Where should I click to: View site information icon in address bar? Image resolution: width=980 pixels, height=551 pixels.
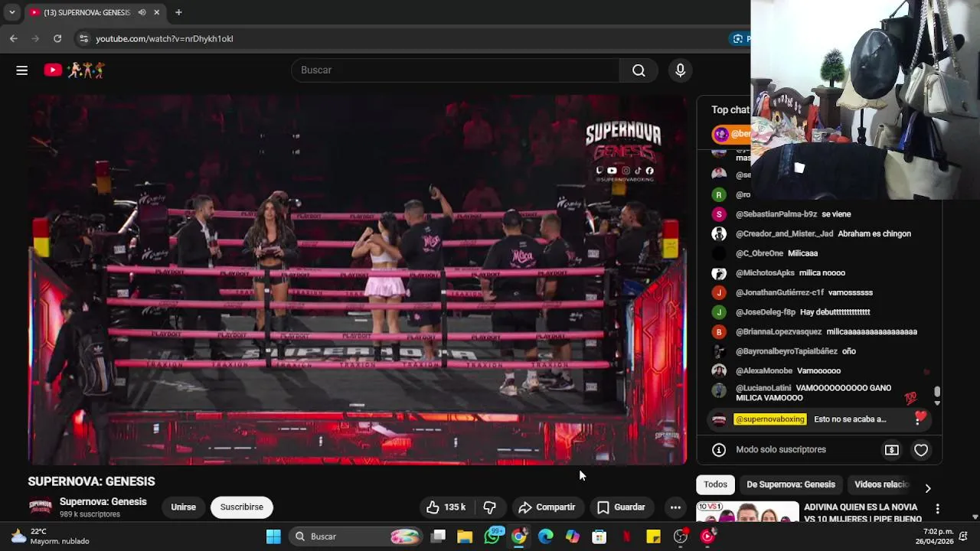[x=83, y=38]
